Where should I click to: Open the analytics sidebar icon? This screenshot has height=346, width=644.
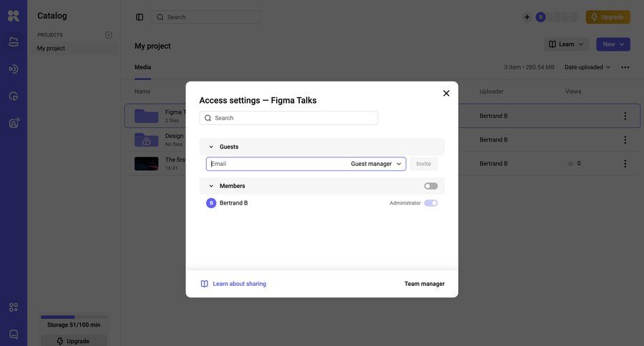point(14,97)
